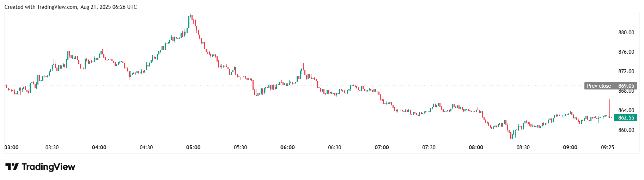Select the 869.05 previous close price tag
Screen dimensions: 644x180
tap(626, 86)
